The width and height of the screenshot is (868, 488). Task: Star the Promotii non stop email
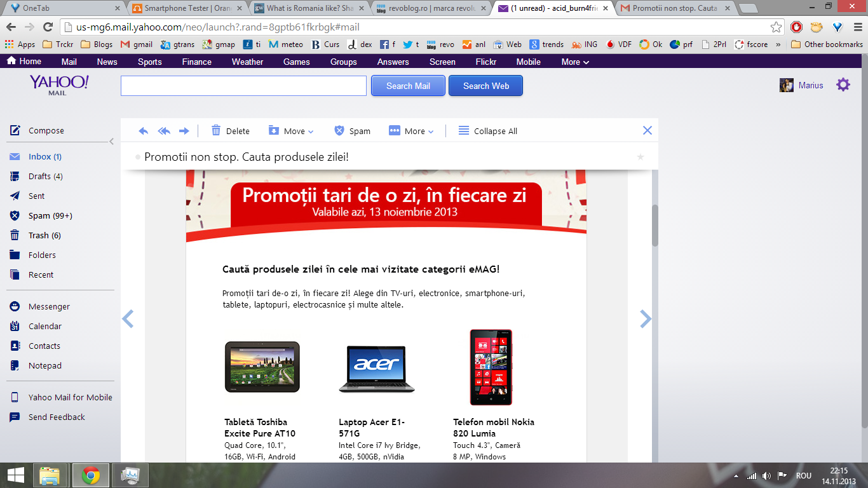click(641, 157)
